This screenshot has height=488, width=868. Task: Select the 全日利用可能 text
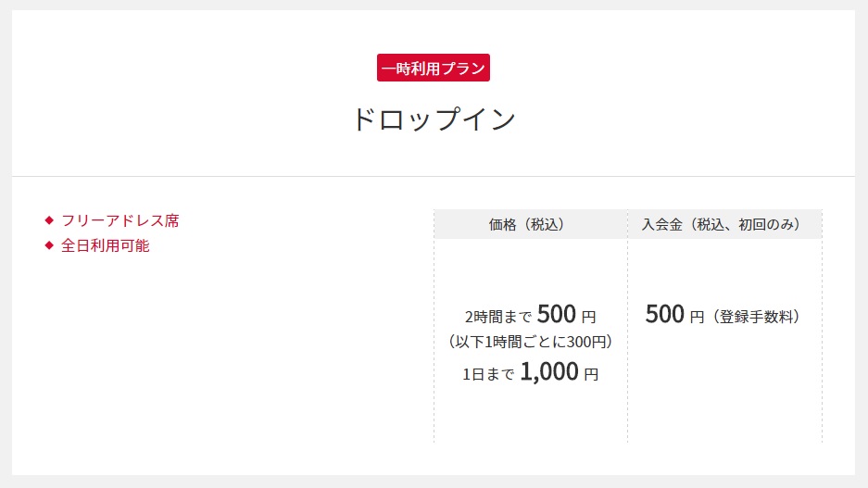point(106,245)
